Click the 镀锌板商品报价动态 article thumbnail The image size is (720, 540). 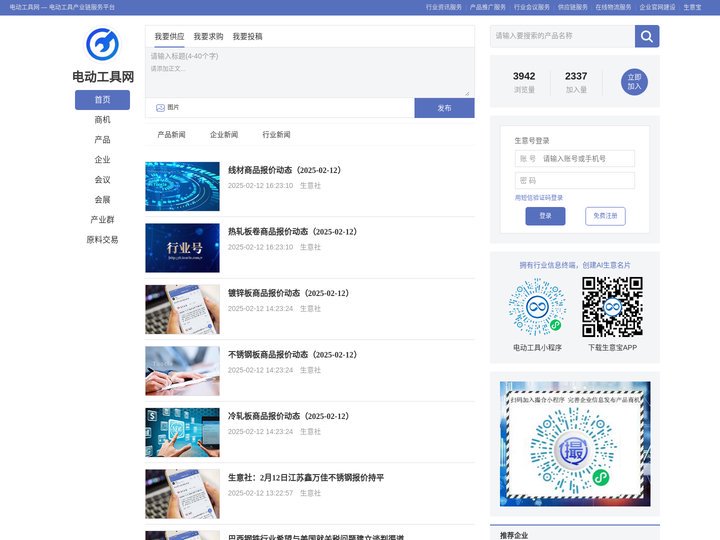point(182,309)
